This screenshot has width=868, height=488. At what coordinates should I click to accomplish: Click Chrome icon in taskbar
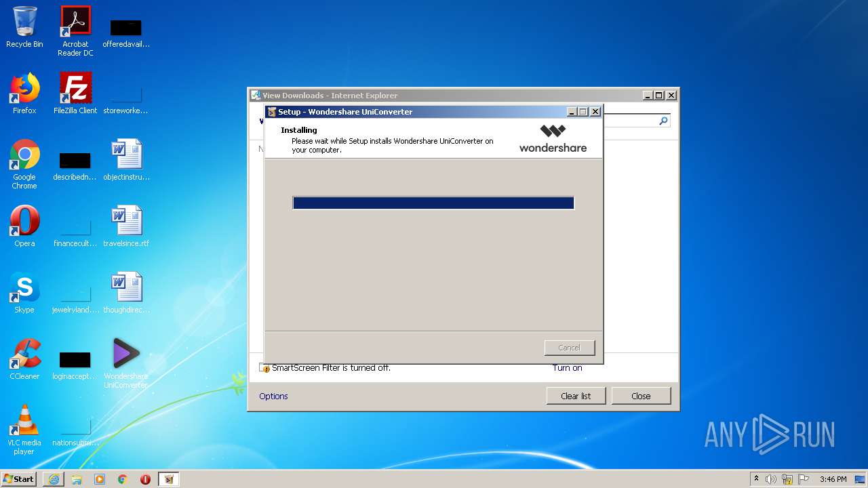pyautogui.click(x=123, y=479)
